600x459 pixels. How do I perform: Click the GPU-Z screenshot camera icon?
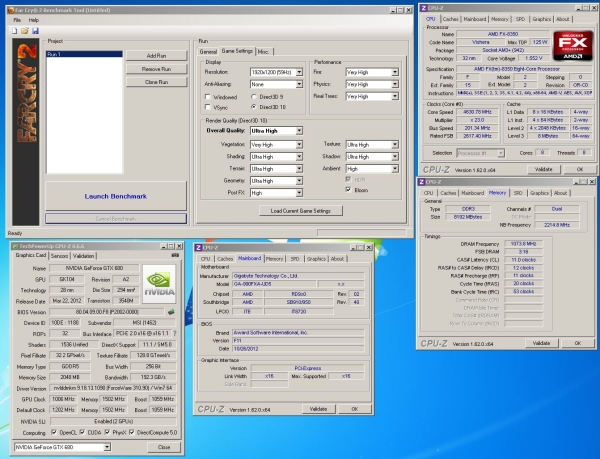click(x=175, y=255)
